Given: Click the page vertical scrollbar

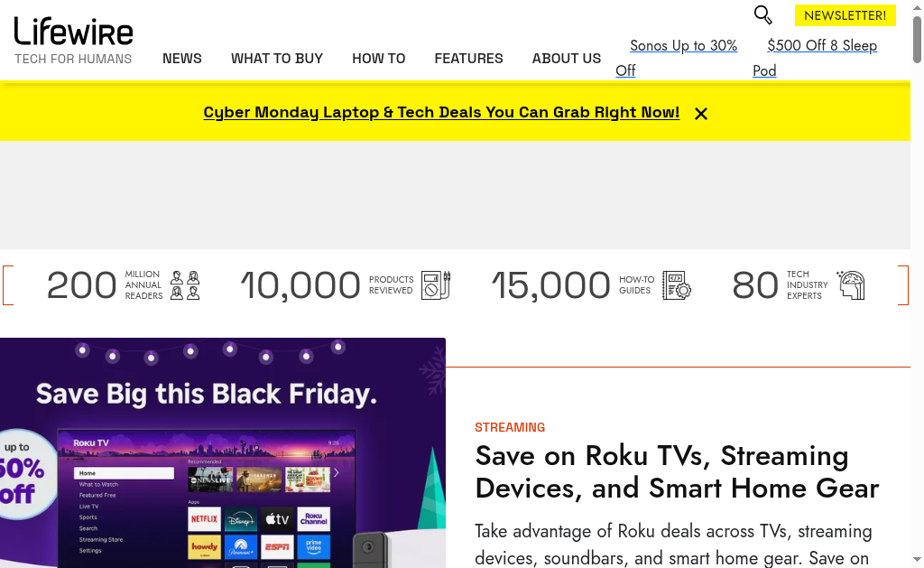Looking at the screenshot, I should click(917, 271).
